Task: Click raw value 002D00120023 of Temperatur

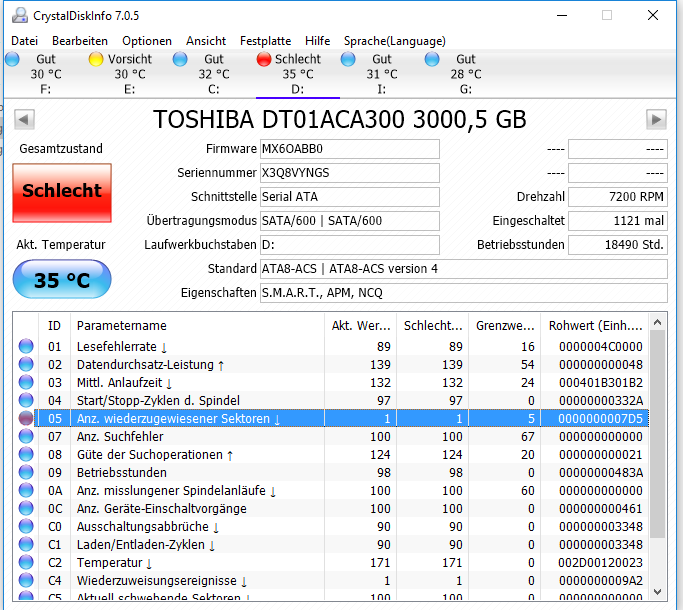Action: tap(600, 563)
